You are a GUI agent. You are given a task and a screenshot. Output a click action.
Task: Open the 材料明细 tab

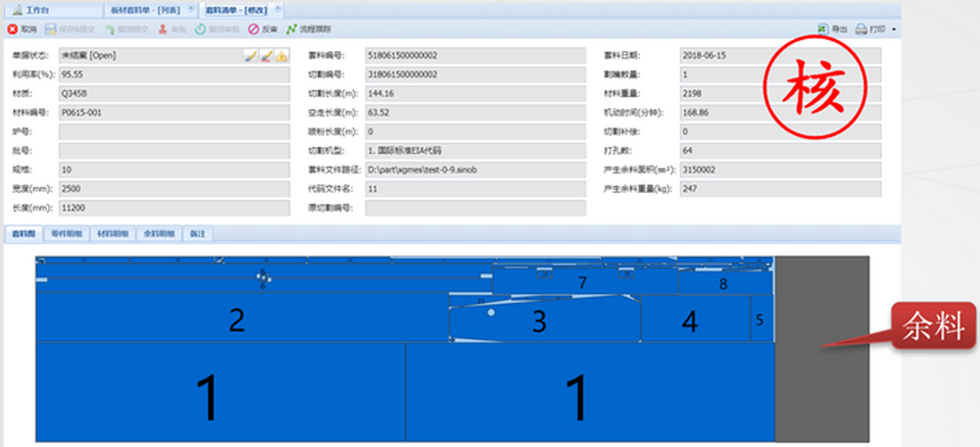coord(113,234)
